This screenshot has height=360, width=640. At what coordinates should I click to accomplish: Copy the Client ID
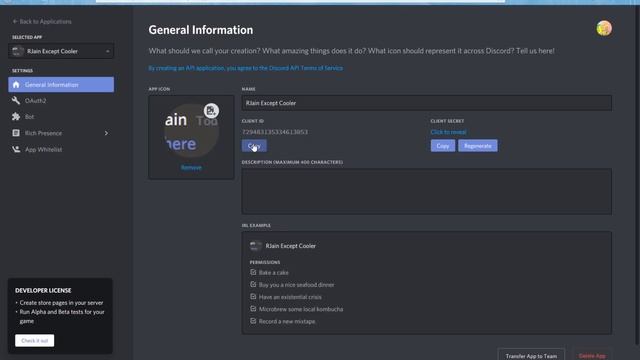click(254, 146)
